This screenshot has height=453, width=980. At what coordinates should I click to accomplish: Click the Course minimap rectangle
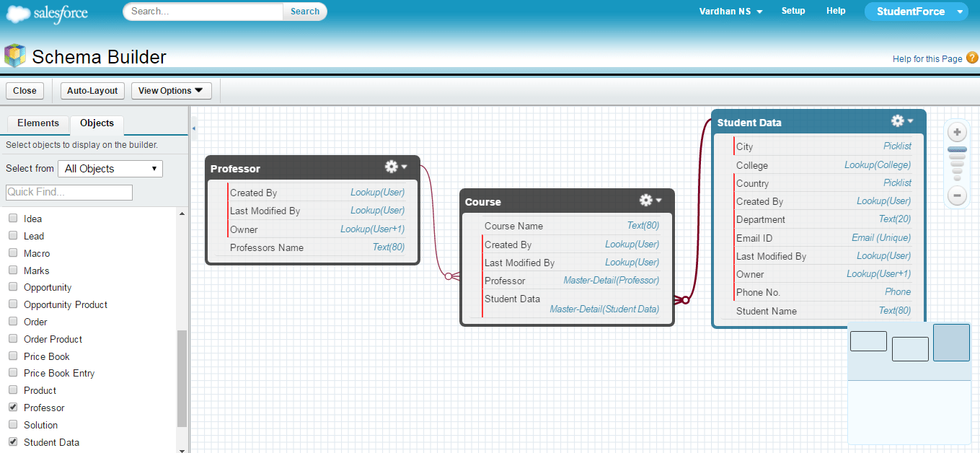(910, 349)
